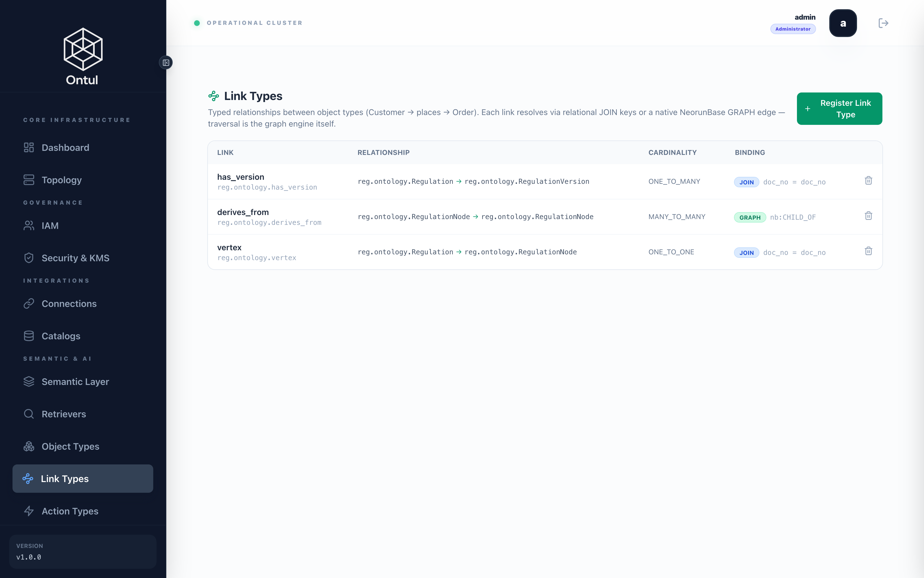The image size is (924, 578).
Task: Click the Action Types lightning icon
Action: click(29, 511)
